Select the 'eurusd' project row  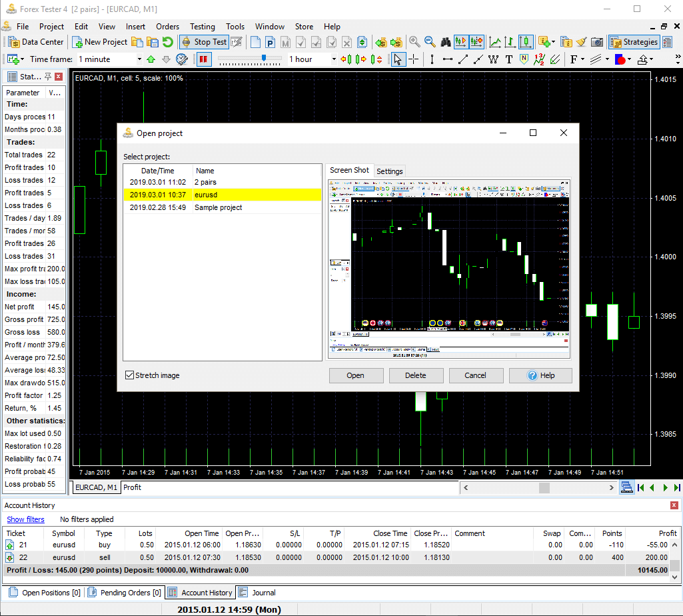pos(223,195)
